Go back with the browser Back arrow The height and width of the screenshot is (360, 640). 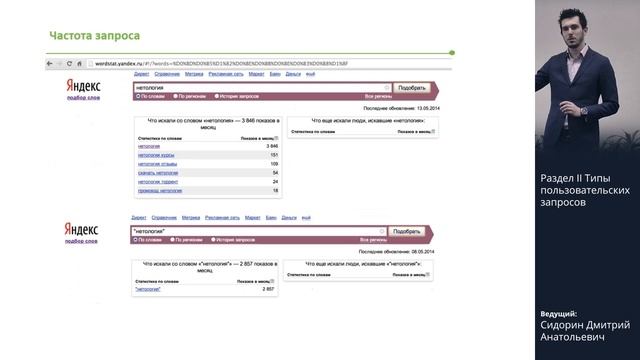point(49,64)
